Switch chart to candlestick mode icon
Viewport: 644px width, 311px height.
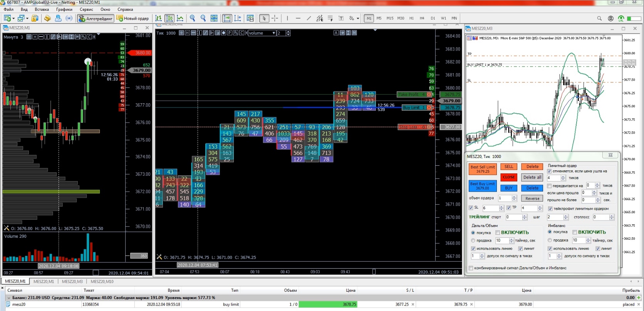tap(169, 18)
